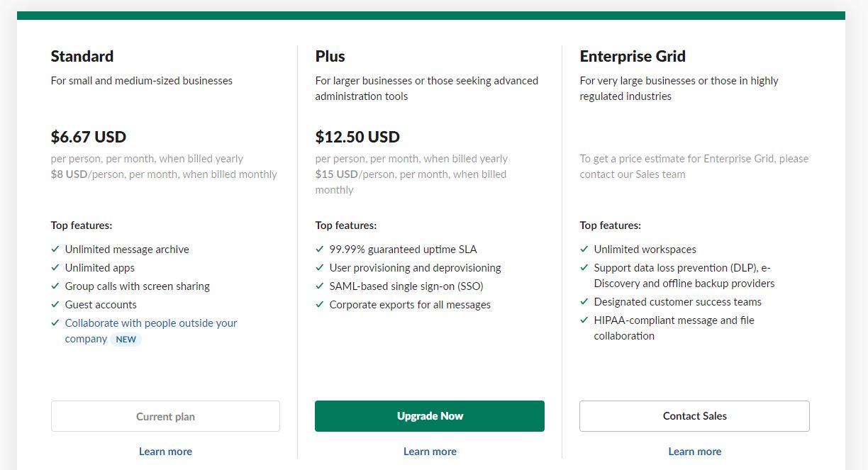Open Learn more under Enterprise Grid
Screen dimensions: 868x470
tap(694, 452)
